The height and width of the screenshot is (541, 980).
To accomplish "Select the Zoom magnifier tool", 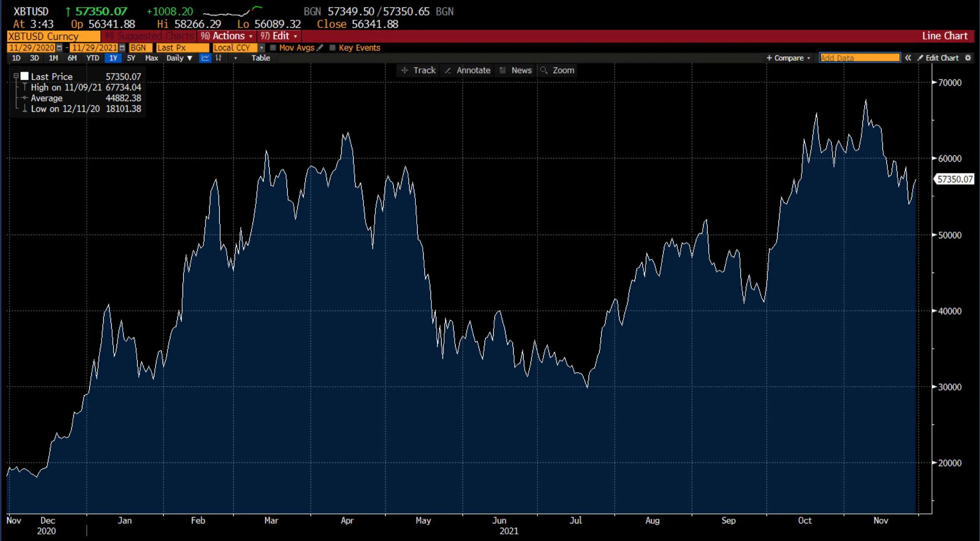I will pos(557,70).
